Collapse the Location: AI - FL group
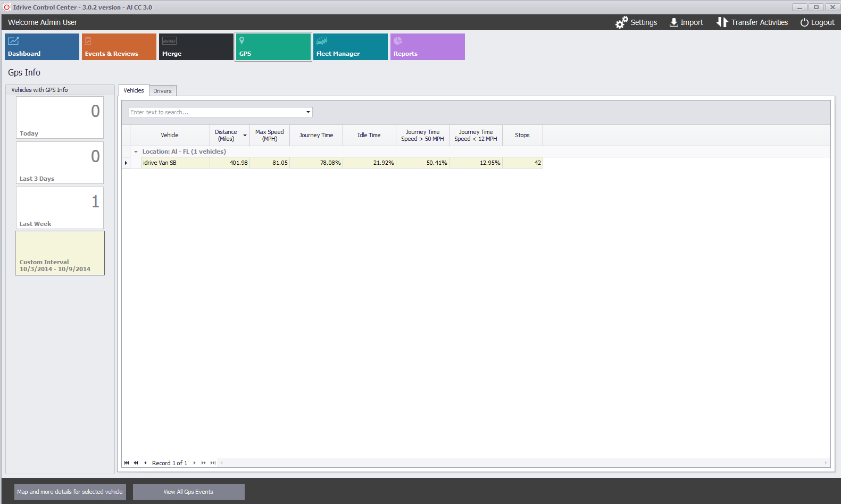This screenshot has height=504, width=841. tap(136, 152)
